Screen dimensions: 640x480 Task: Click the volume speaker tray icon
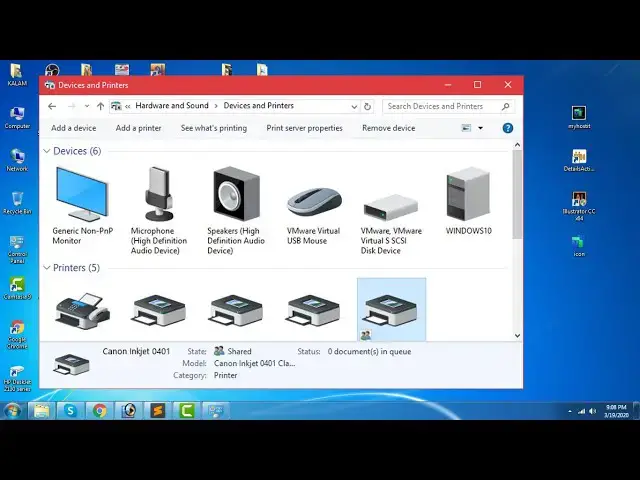point(593,411)
